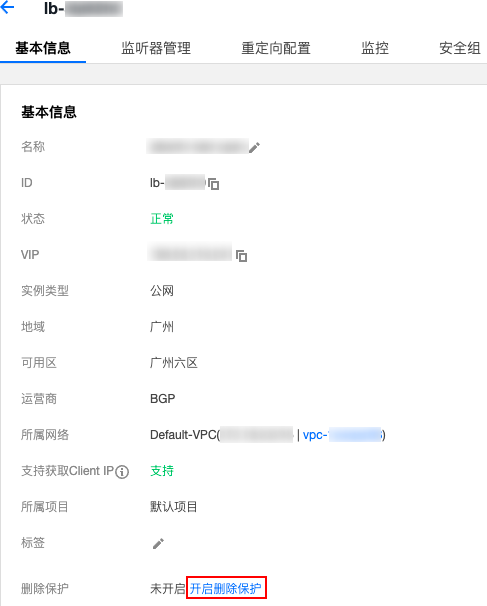Open the 安全组 tab
This screenshot has width=487, height=606.
tap(460, 48)
